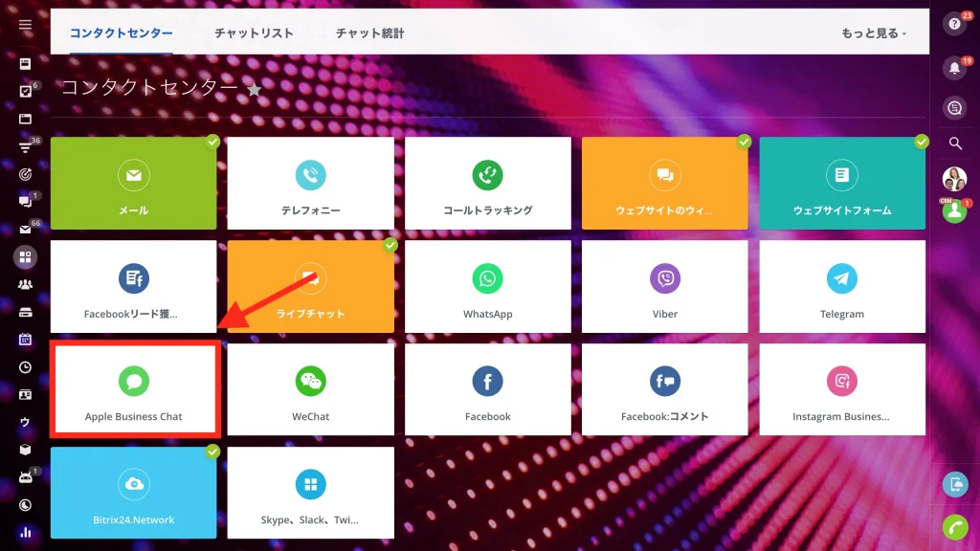Viewport: 980px width, 551px height.
Task: Open the drive storage icon in left sidebar
Action: coord(25,312)
